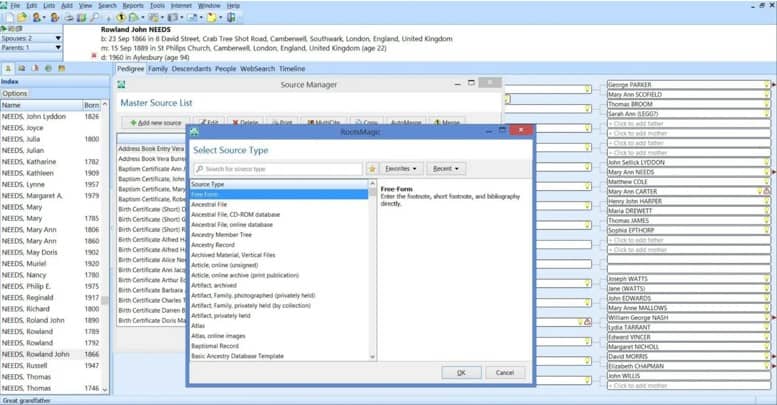Open the Lists menu
777x405 pixels.
(x=49, y=5)
